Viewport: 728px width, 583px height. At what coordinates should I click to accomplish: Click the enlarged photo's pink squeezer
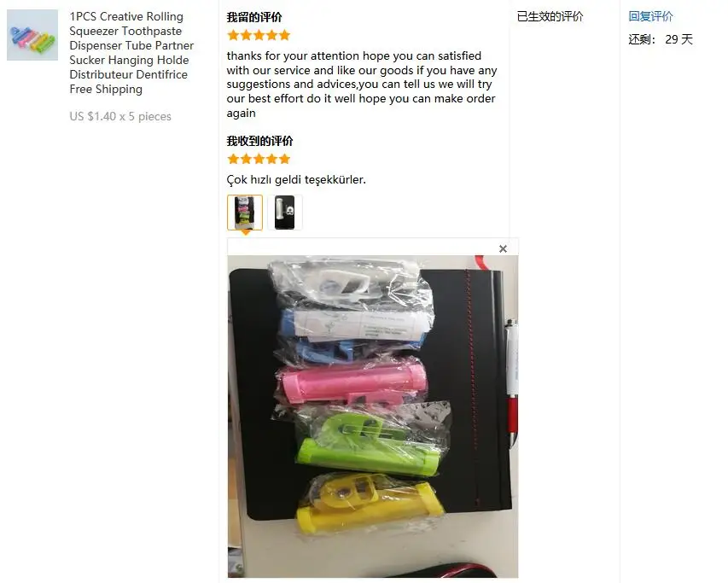(x=352, y=384)
